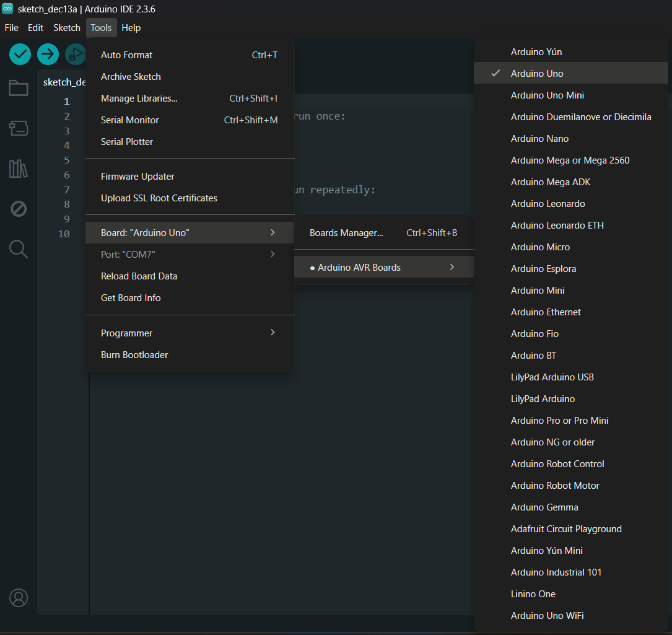Open the Sketchbook folder icon in sidebar
The height and width of the screenshot is (635, 672).
[19, 89]
